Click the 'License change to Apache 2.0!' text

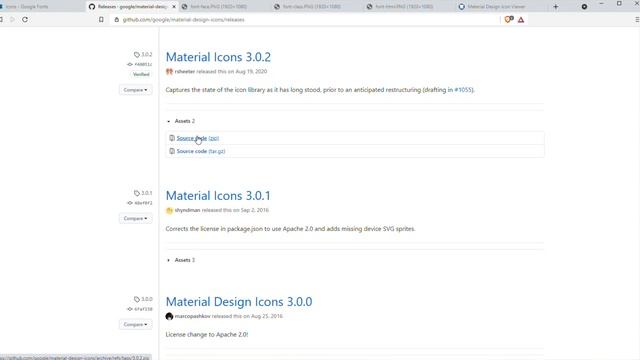point(207,334)
